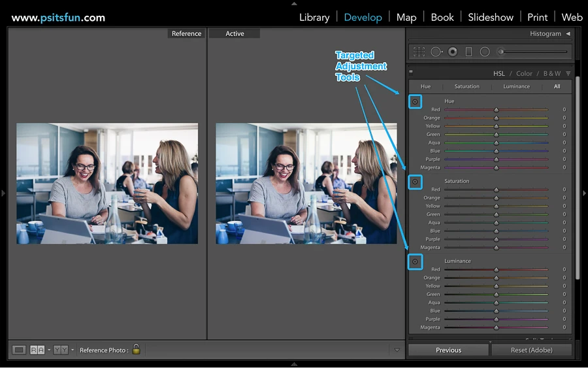Collapse the HSL / Color / B&W panel
The image size is (588, 368).
click(x=568, y=73)
